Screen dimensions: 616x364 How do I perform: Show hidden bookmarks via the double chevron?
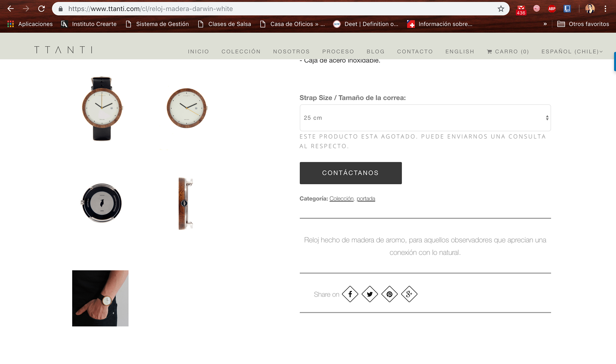click(545, 24)
